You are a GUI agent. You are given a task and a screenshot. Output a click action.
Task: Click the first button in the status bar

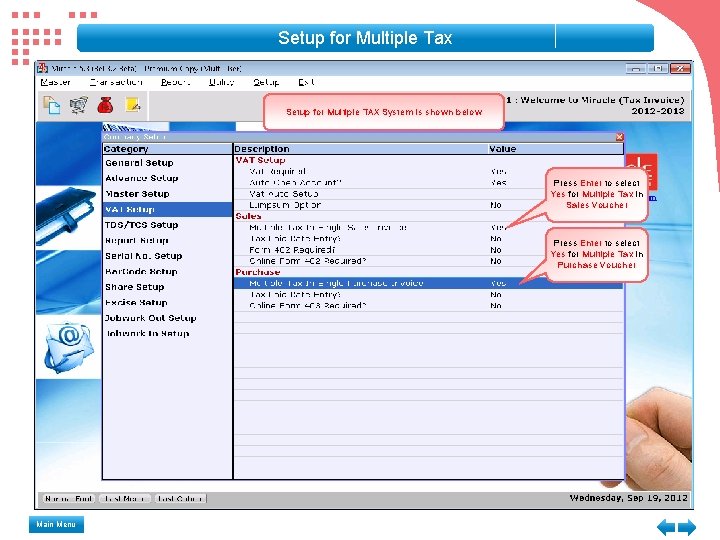69,498
